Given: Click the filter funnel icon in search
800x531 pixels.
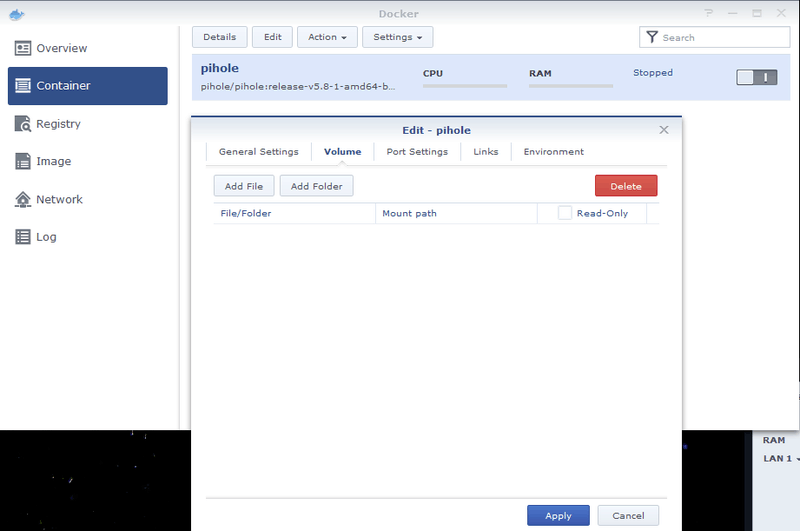Looking at the screenshot, I should (x=652, y=37).
